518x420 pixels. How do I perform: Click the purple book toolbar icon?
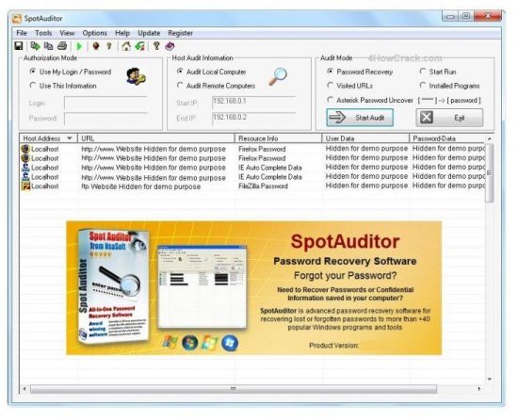pos(170,46)
